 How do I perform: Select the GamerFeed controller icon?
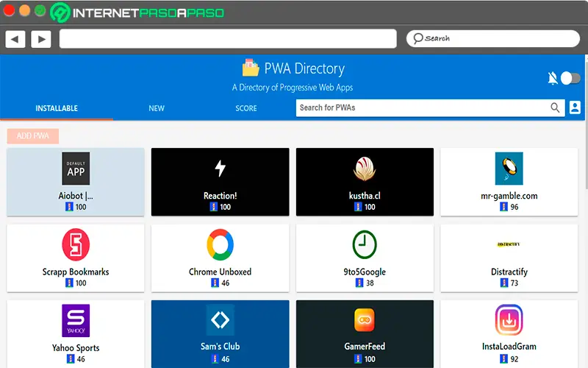point(365,320)
